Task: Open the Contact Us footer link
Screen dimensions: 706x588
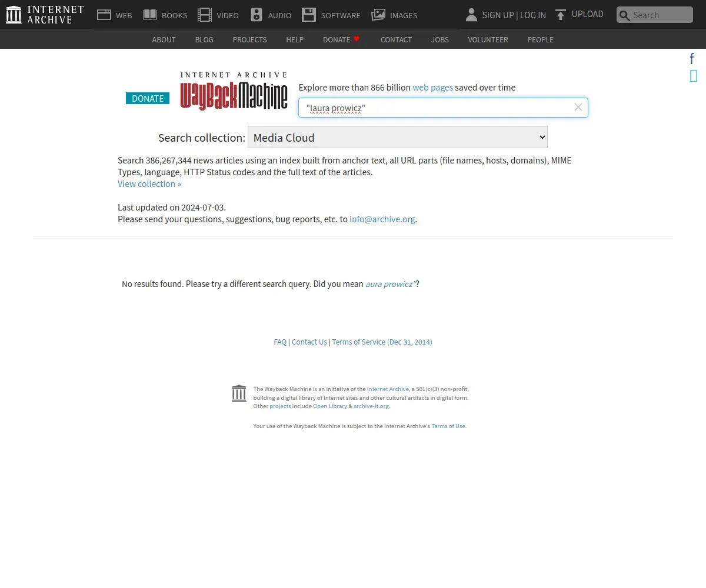Action: 309,342
